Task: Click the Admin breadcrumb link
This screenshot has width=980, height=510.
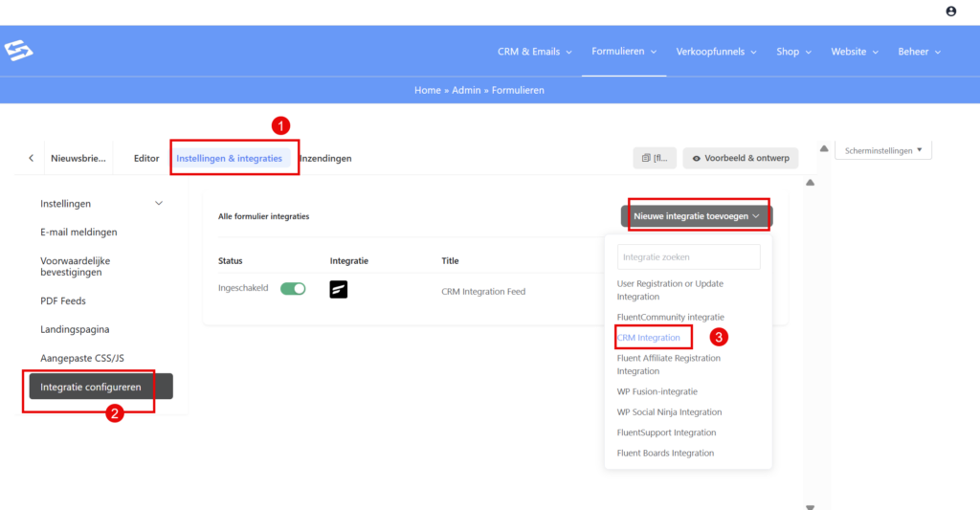Action: click(467, 90)
